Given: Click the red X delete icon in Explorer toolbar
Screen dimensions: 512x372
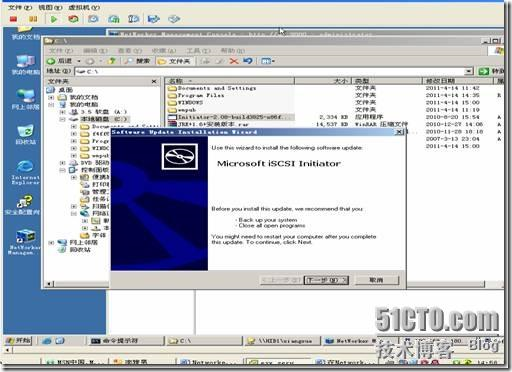Looking at the screenshot, I should click(x=234, y=61).
